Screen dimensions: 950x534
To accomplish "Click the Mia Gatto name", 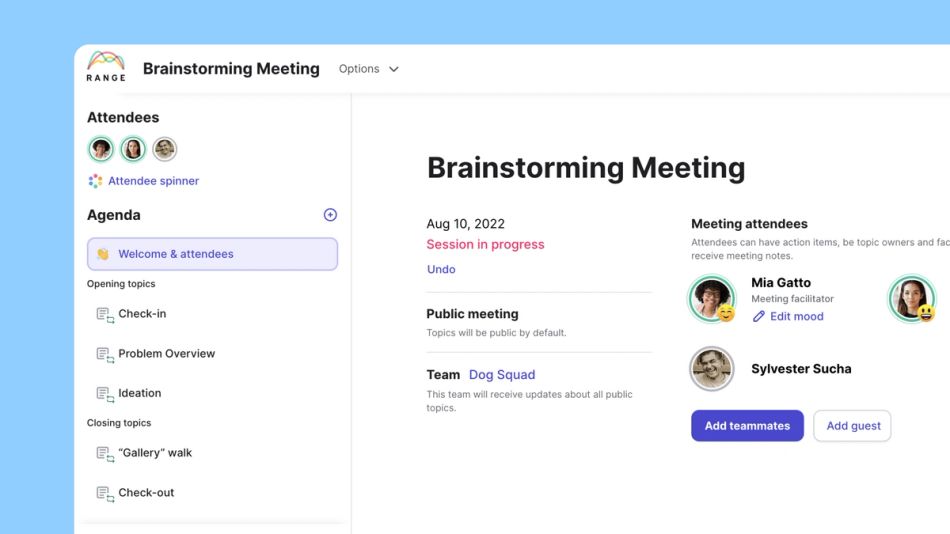I will pos(781,282).
